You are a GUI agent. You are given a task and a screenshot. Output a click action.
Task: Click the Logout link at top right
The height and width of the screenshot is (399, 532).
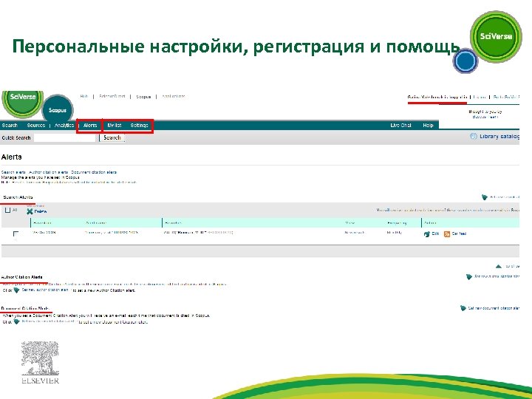tap(480, 97)
